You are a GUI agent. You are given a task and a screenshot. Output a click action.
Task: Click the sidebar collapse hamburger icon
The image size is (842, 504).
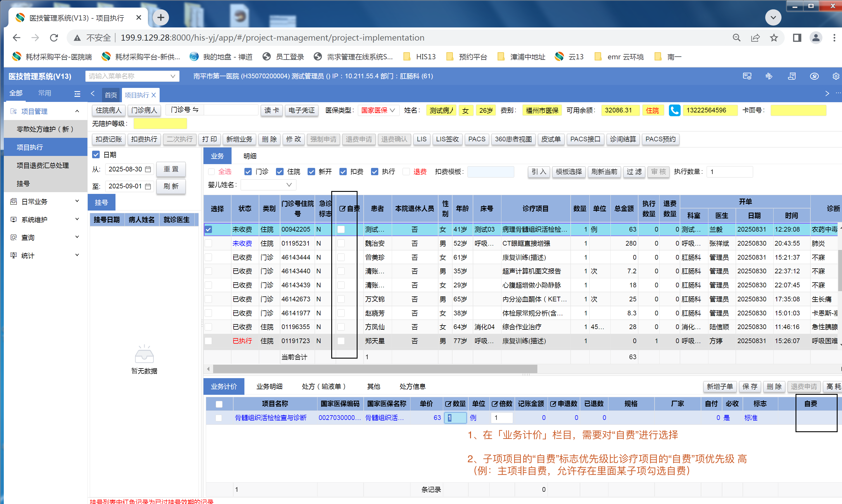point(77,94)
